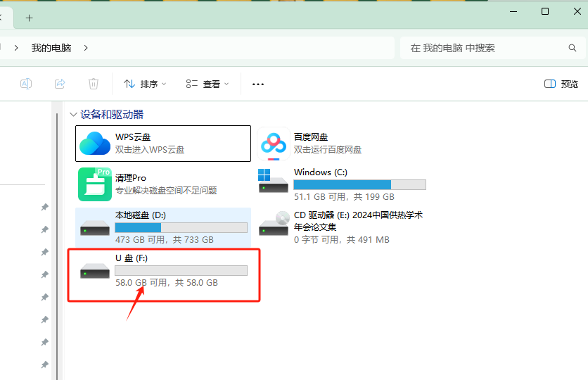Screen dimensions: 588x380
Task: Click the rename icon in toolbar
Action: [25, 84]
